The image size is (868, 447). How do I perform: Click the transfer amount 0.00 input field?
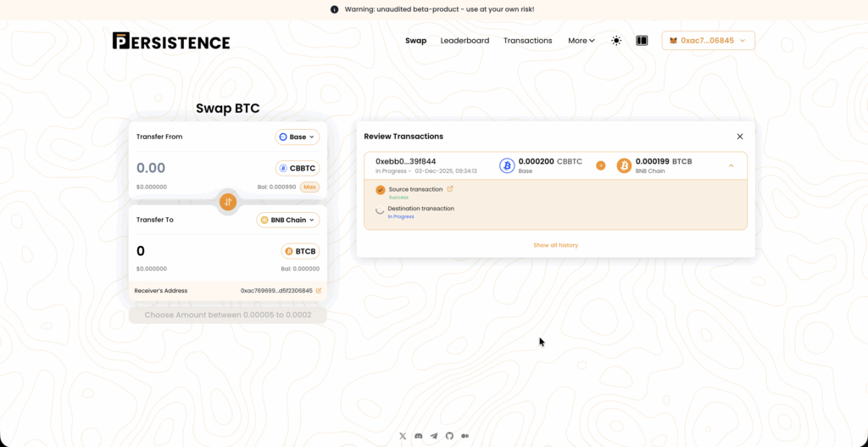pos(195,168)
